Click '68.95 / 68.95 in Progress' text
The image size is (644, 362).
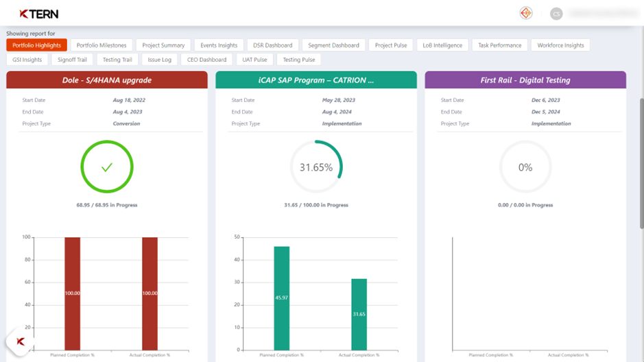pos(107,205)
